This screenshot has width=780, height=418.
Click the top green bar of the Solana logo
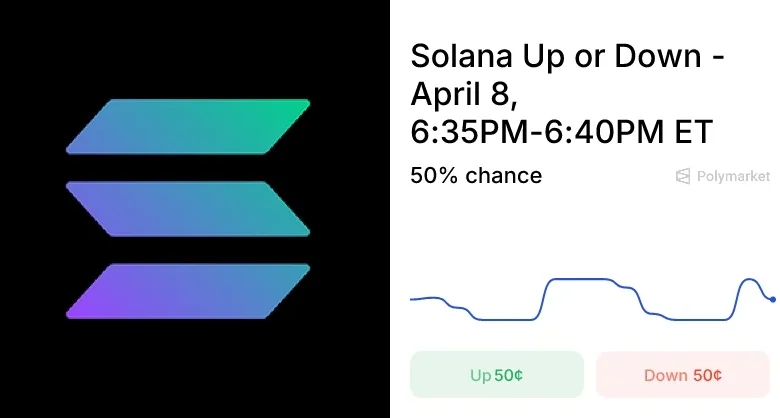pyautogui.click(x=188, y=126)
